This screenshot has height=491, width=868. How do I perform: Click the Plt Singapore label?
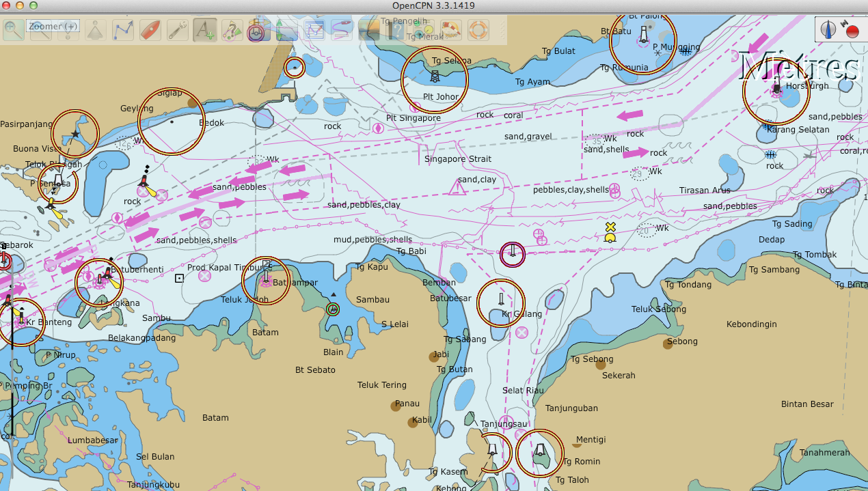[x=413, y=118]
